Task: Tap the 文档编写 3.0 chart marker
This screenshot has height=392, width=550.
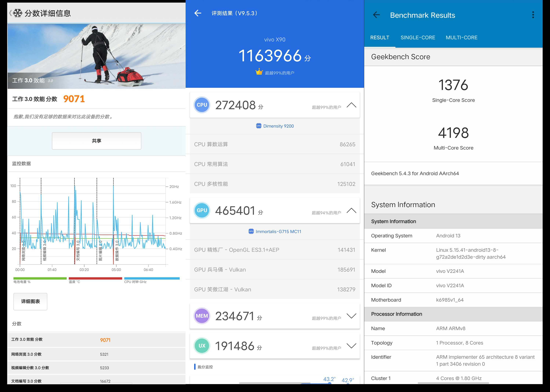Action: click(78, 251)
